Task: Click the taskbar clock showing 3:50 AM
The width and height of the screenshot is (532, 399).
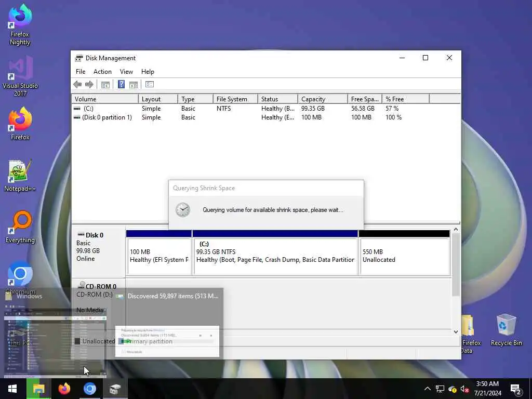Action: click(x=487, y=389)
